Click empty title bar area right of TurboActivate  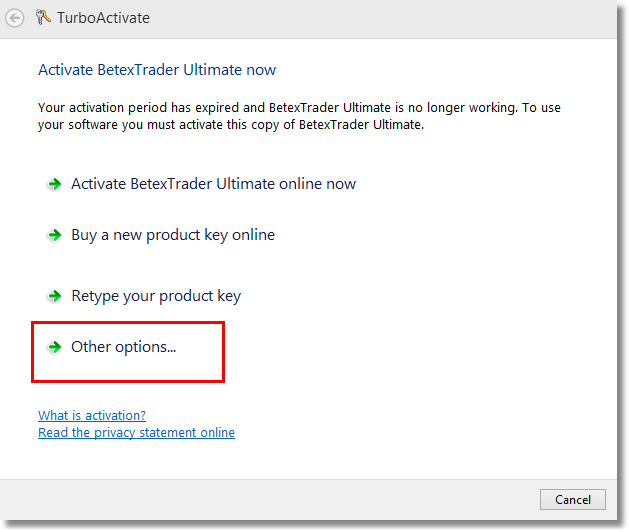coord(381,18)
